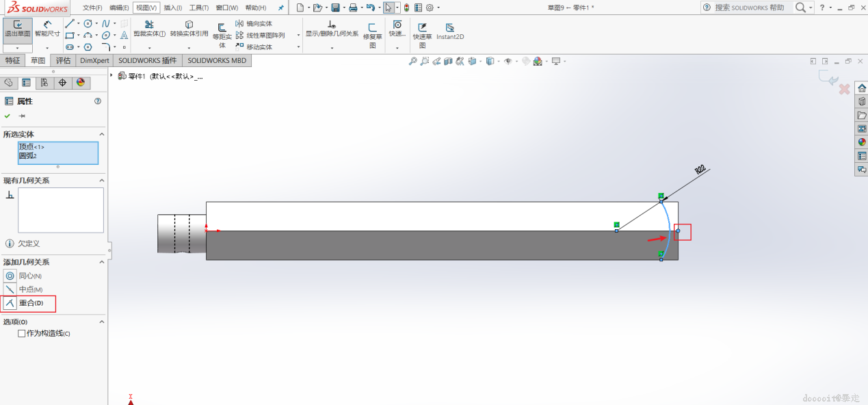Click the Print icon in toolbar
Viewport: 868px width, 405px height.
pyautogui.click(x=353, y=8)
